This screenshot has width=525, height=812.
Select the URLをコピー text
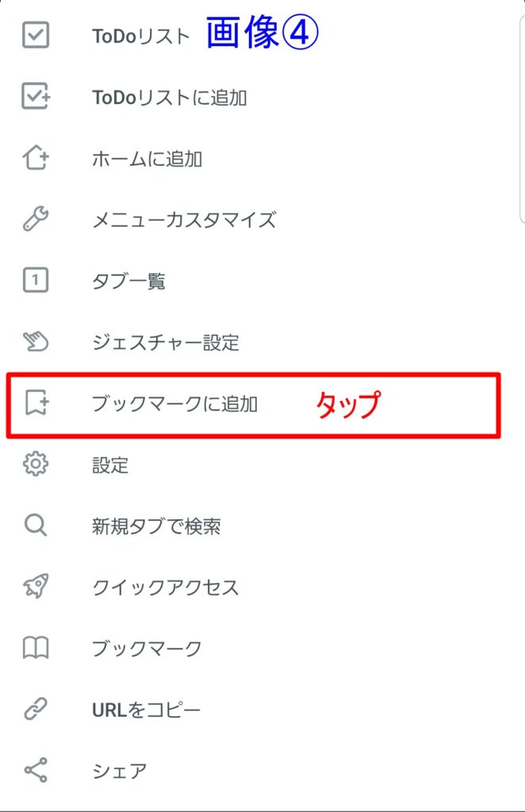(146, 710)
